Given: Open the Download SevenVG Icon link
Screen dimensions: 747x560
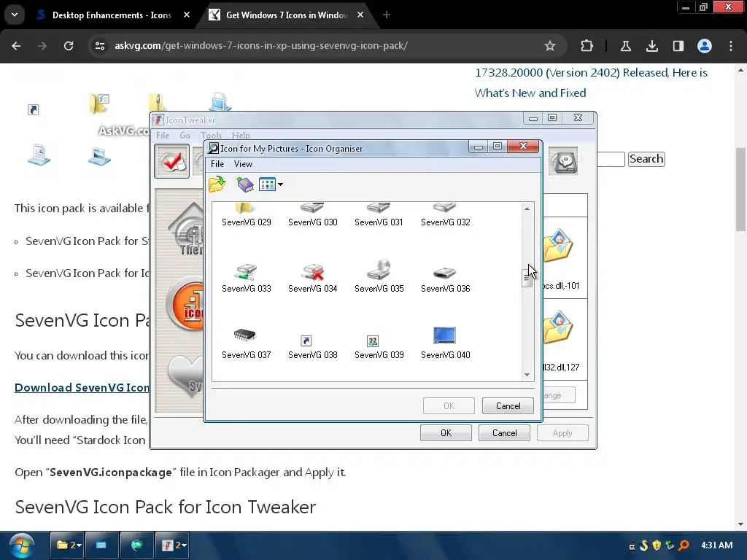Looking at the screenshot, I should point(82,388).
